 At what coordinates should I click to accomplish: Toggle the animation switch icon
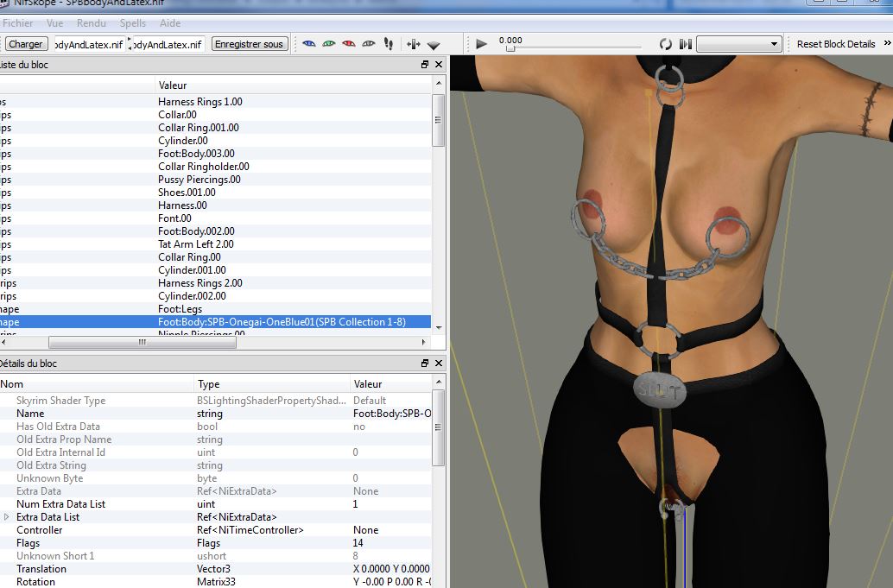click(x=686, y=44)
